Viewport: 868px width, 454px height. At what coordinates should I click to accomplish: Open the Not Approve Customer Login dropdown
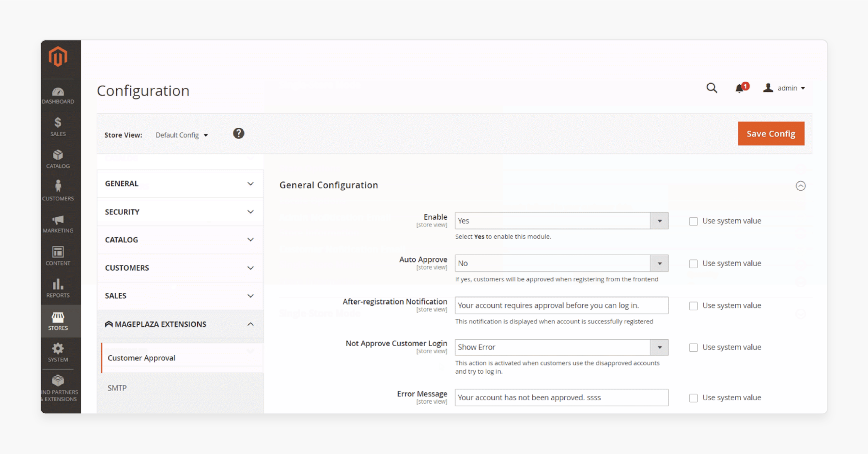click(x=561, y=347)
